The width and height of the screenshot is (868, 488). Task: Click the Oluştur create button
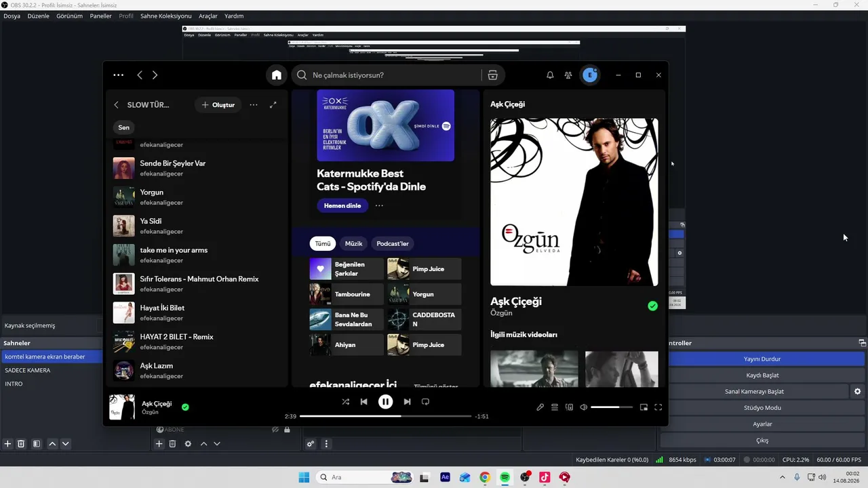(218, 105)
